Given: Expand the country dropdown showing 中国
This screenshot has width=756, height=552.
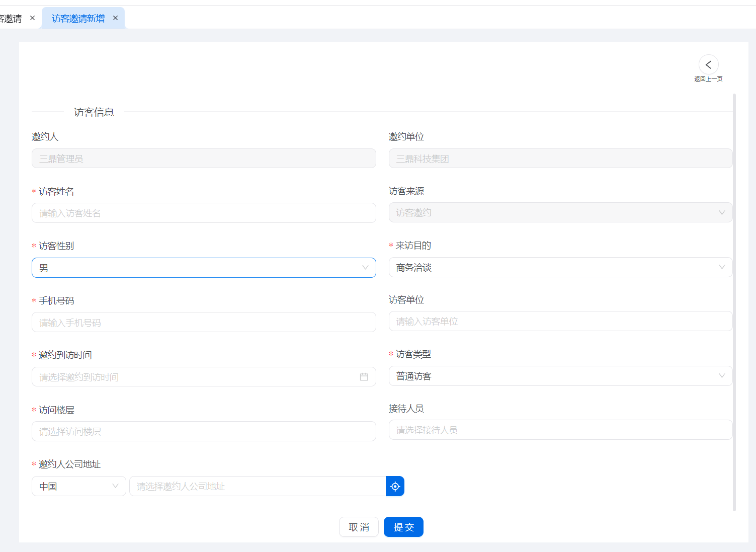Looking at the screenshot, I should tap(78, 486).
